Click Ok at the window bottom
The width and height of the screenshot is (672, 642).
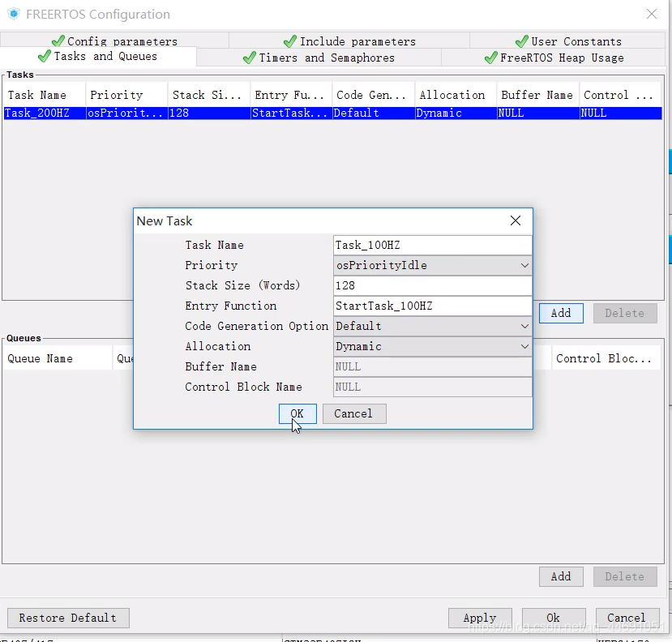pos(554,618)
